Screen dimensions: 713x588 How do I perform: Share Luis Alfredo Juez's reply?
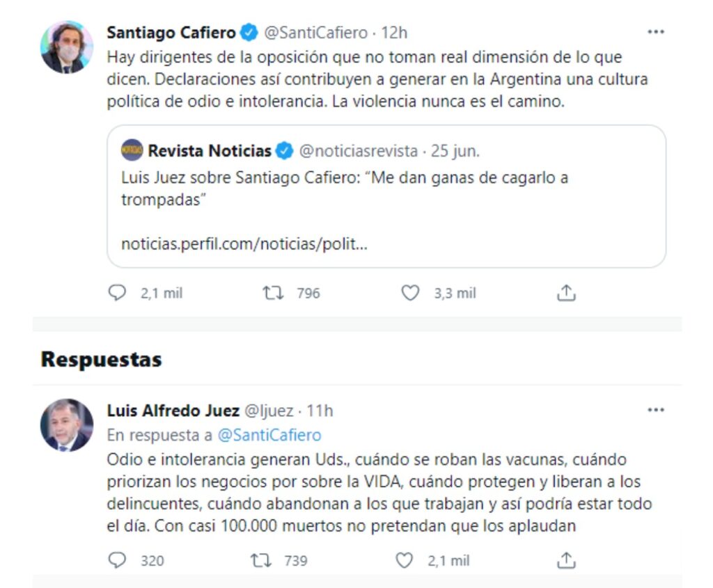click(x=567, y=560)
